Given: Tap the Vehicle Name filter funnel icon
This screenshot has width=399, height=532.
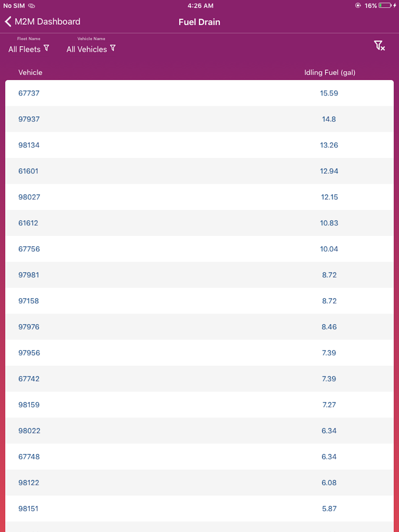Looking at the screenshot, I should (113, 48).
